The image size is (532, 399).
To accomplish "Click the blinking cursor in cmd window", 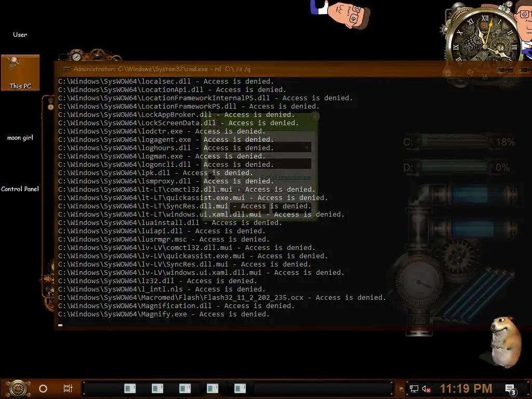I will pyautogui.click(x=60, y=325).
